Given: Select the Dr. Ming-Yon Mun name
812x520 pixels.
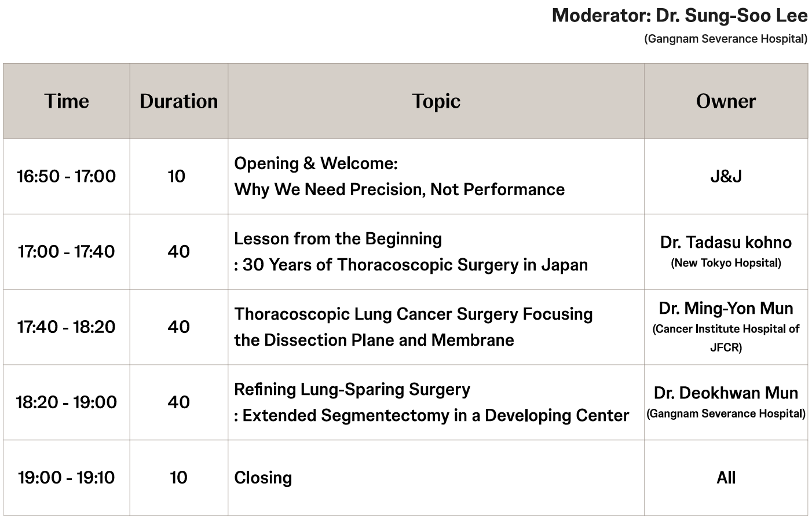Looking at the screenshot, I should click(726, 308).
